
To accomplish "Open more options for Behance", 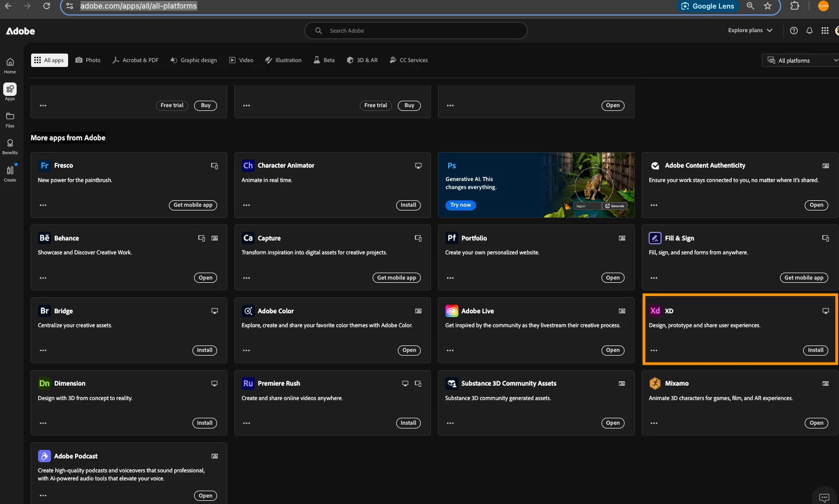I will [43, 278].
